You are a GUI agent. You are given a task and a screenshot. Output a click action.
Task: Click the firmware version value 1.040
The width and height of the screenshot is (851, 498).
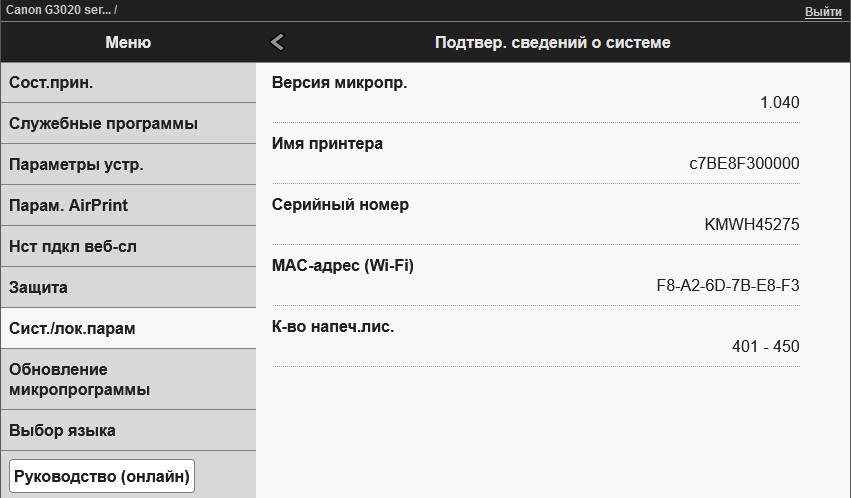(x=779, y=102)
